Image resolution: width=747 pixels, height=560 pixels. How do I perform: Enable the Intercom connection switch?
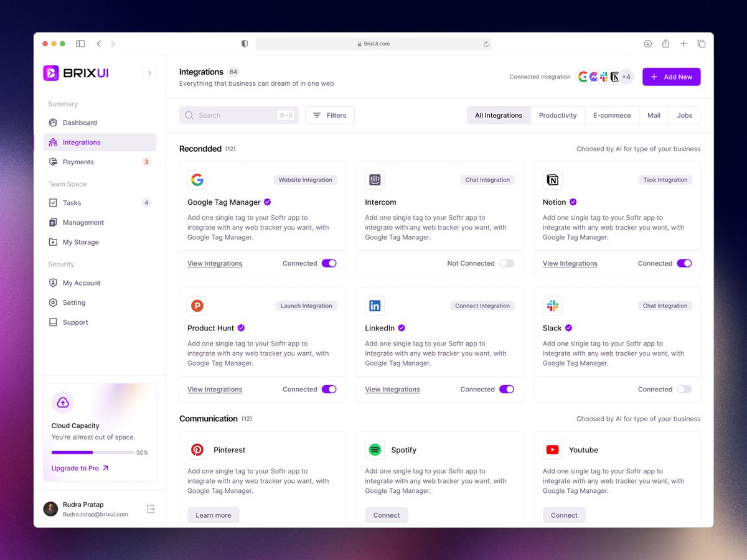tap(507, 263)
